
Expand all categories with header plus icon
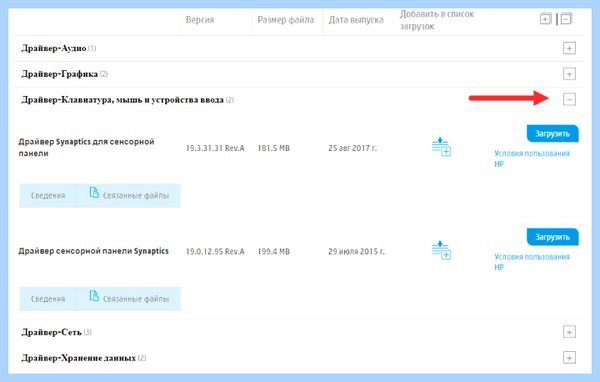click(545, 19)
